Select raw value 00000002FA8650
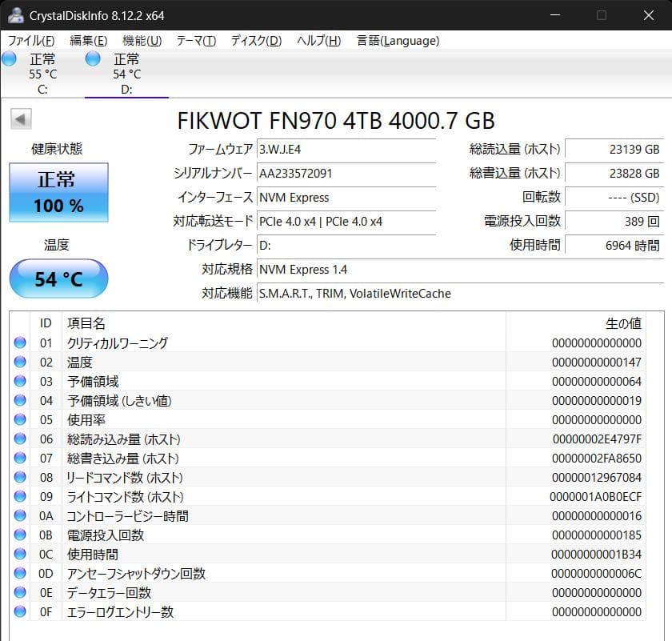 pyautogui.click(x=597, y=459)
